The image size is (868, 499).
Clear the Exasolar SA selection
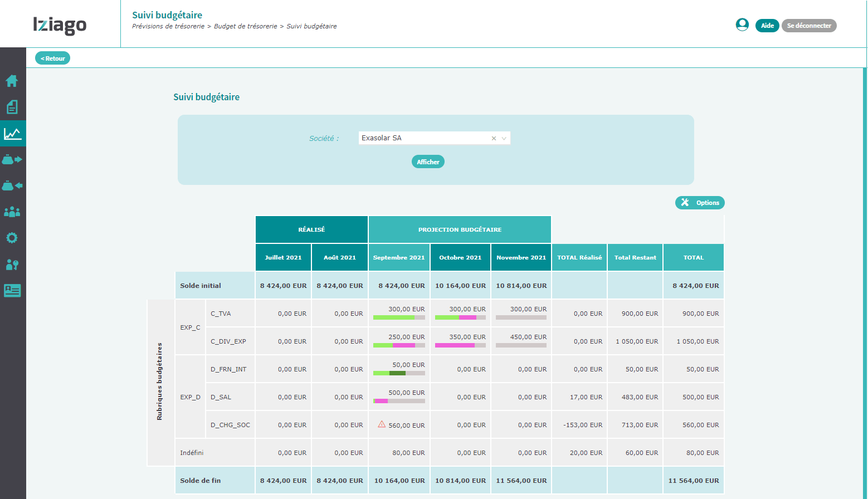[494, 138]
